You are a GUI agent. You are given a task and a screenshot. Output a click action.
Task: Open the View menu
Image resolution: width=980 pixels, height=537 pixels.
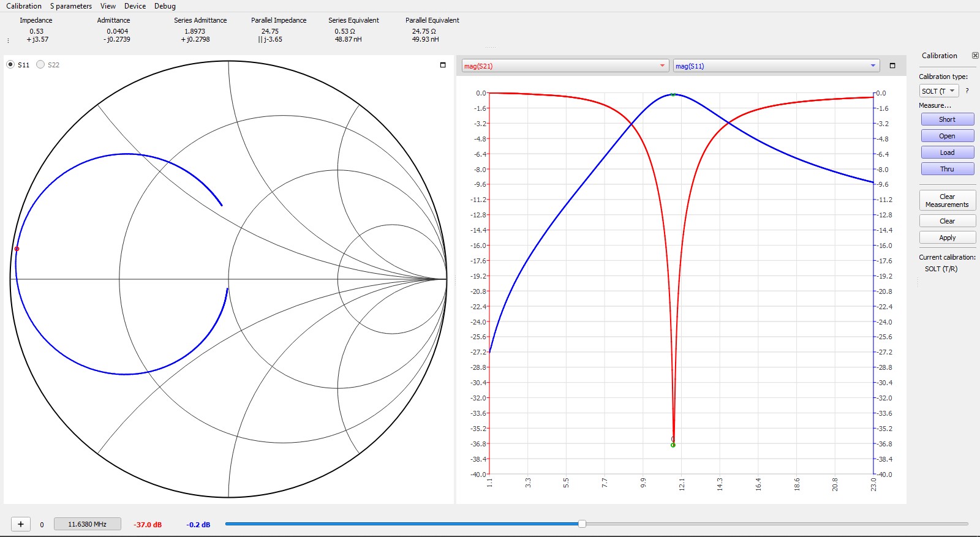(108, 6)
